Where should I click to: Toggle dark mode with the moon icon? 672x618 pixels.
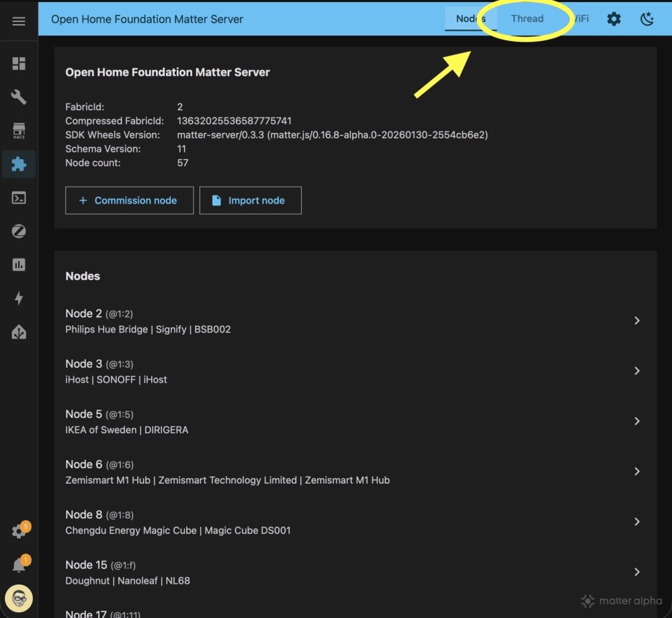click(x=646, y=19)
